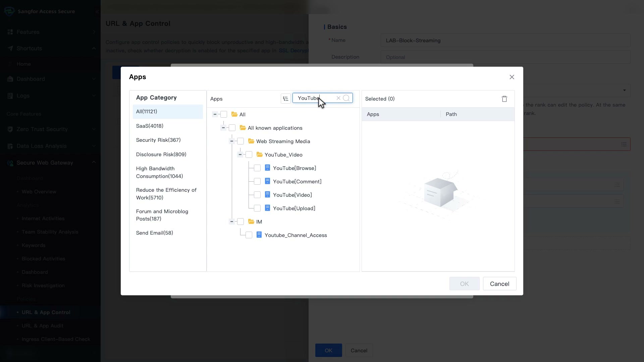The image size is (644, 362).
Task: Collapse the All tree node
Action: [215, 114]
